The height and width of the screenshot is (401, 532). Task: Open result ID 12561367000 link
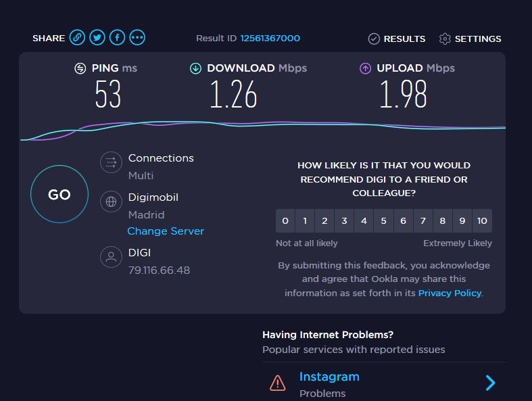click(x=270, y=39)
